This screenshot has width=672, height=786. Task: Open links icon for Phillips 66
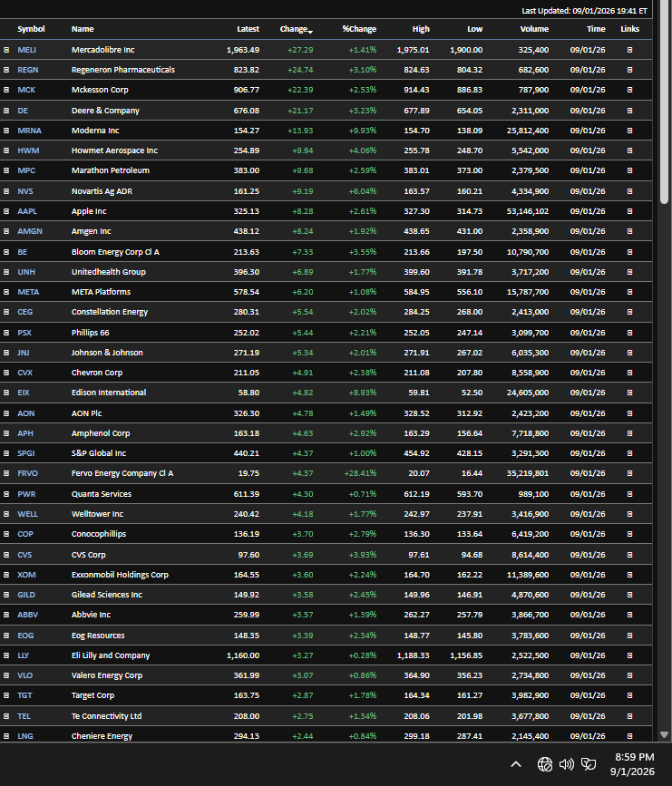[x=630, y=333]
